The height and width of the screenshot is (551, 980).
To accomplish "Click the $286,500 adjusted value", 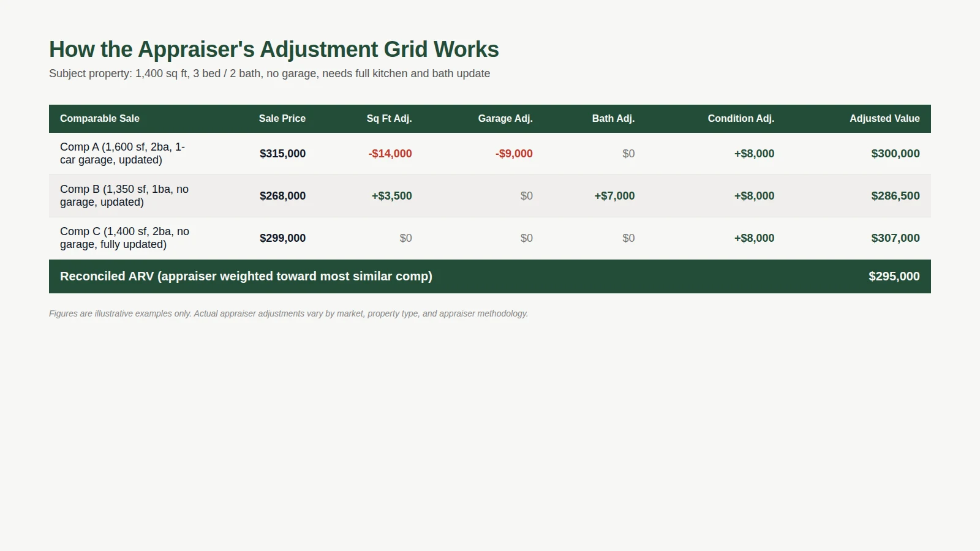I will pos(895,196).
